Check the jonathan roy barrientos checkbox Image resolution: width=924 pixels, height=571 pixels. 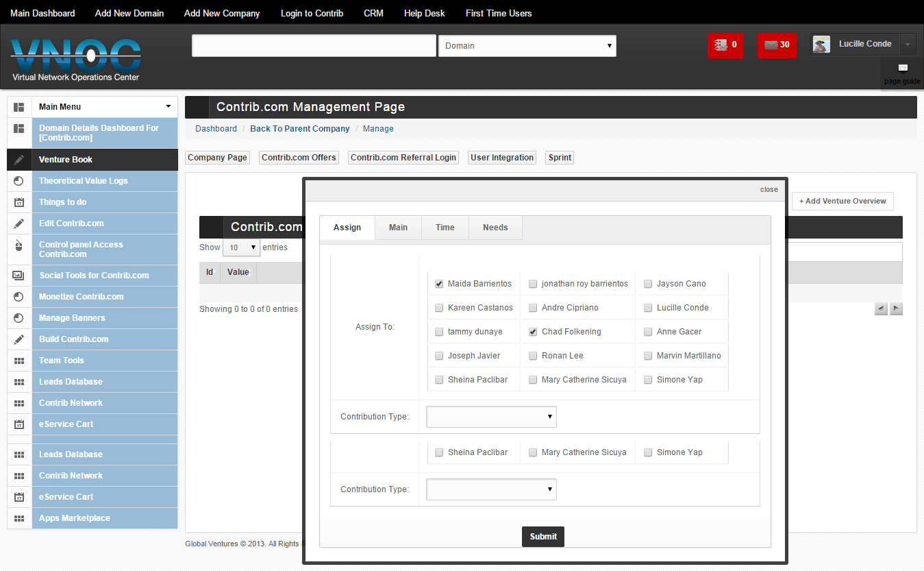(x=533, y=284)
